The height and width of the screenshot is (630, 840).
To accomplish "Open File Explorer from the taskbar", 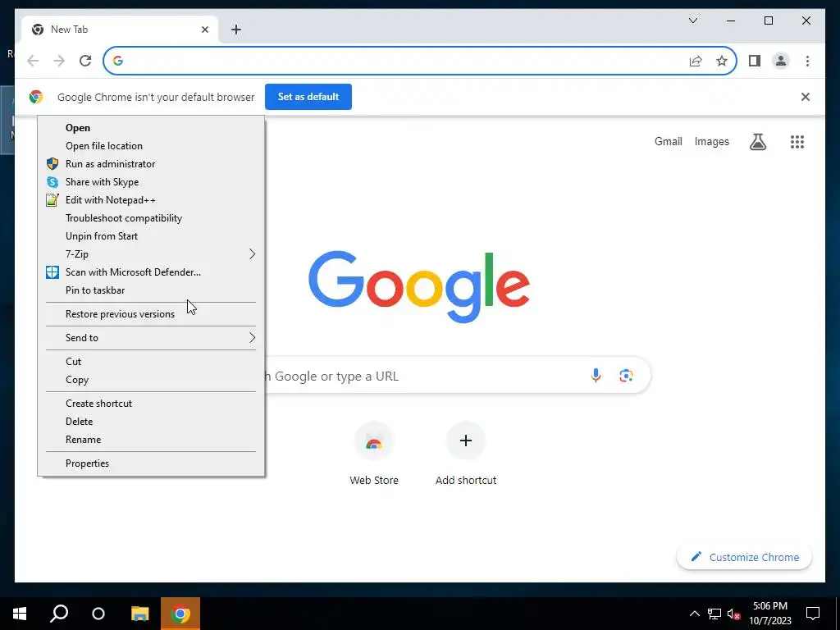I will tap(139, 614).
